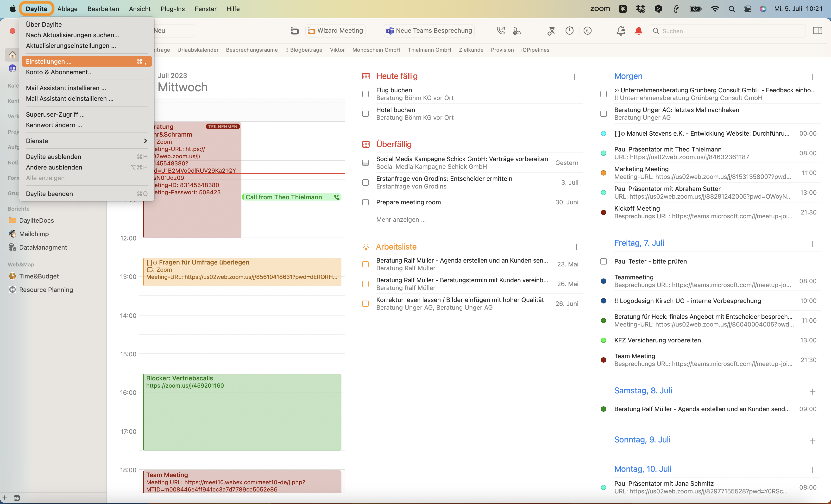The height and width of the screenshot is (504, 831).
Task: Click the euro currency icon
Action: [587, 31]
